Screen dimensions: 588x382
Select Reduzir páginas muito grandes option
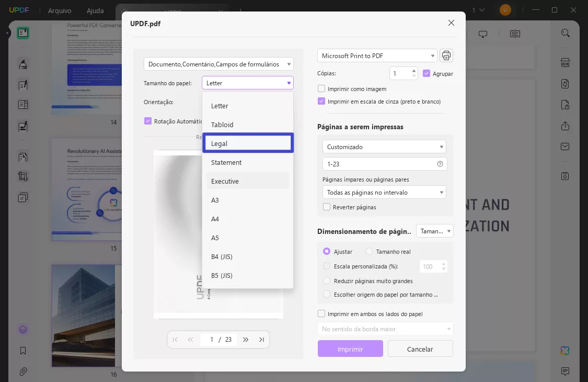click(327, 280)
